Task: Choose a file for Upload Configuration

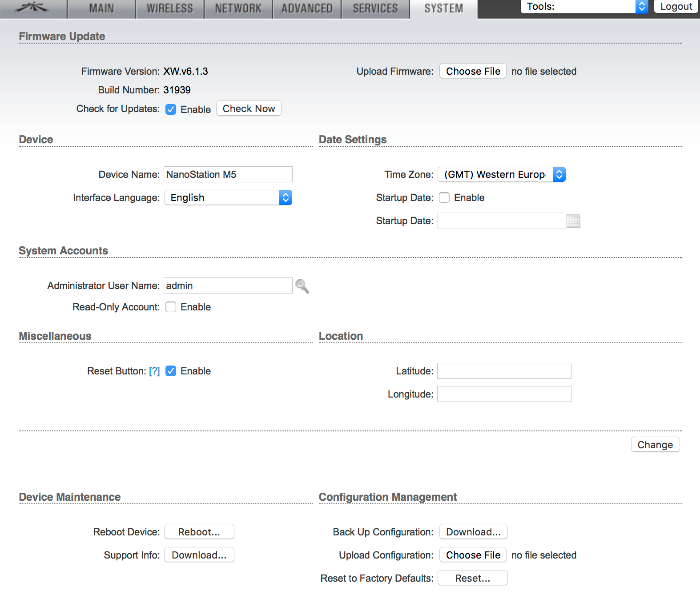Action: 473,555
